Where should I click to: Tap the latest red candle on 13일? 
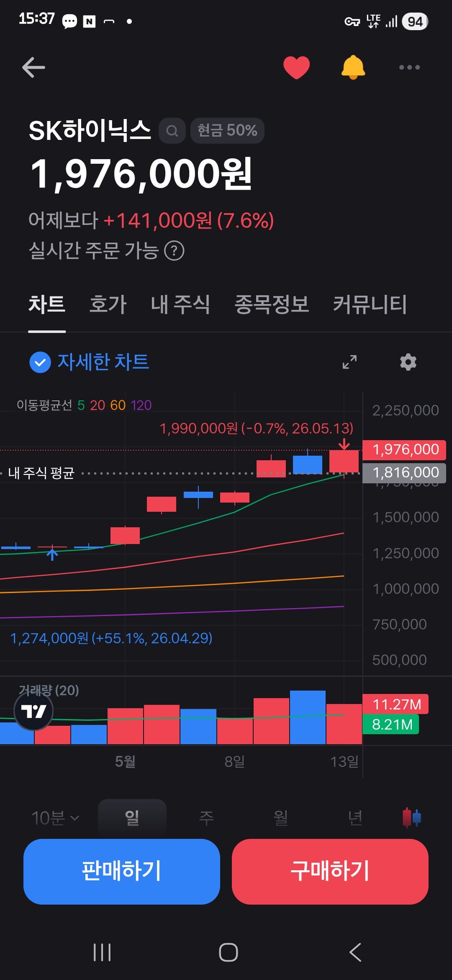pyautogui.click(x=344, y=461)
